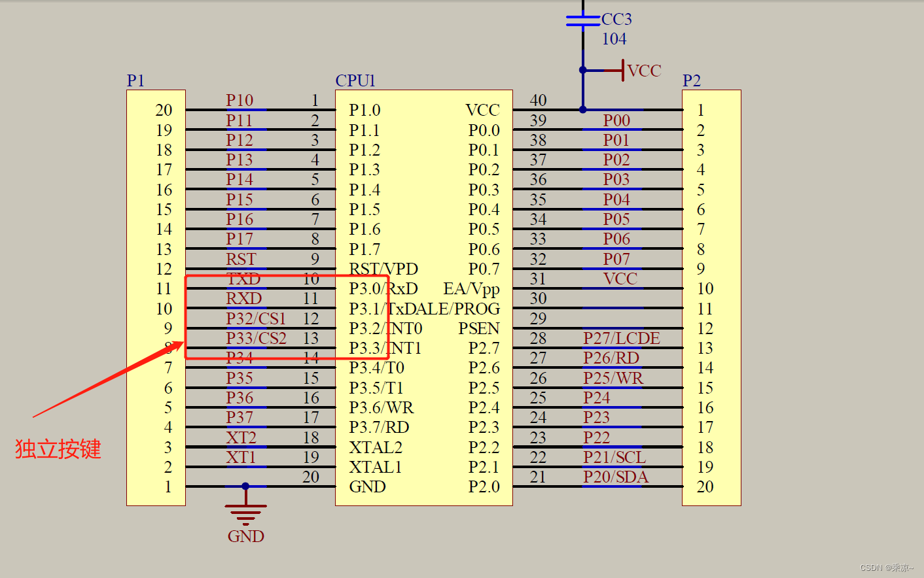924x578 pixels.
Task: Click net label P24
Action: click(x=597, y=398)
